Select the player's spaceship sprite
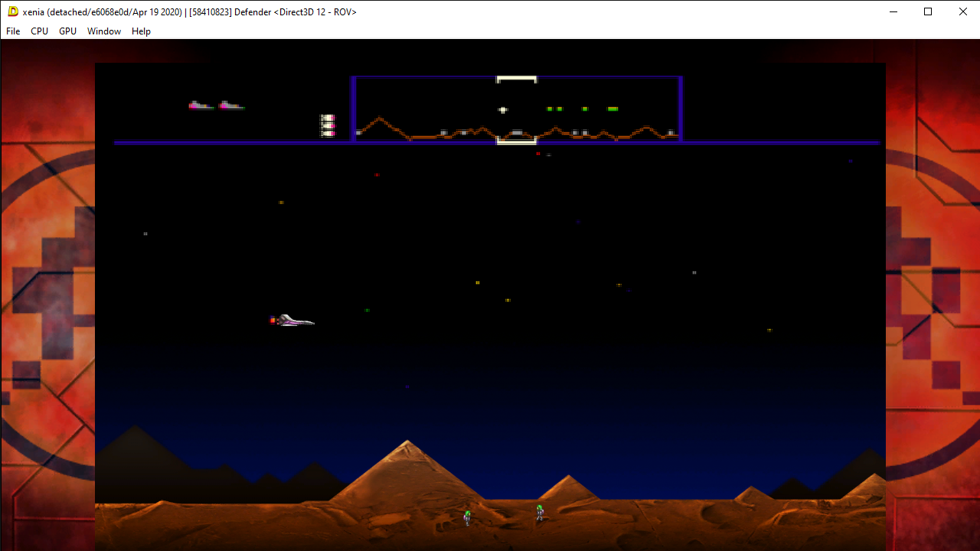980x551 pixels. [293, 320]
